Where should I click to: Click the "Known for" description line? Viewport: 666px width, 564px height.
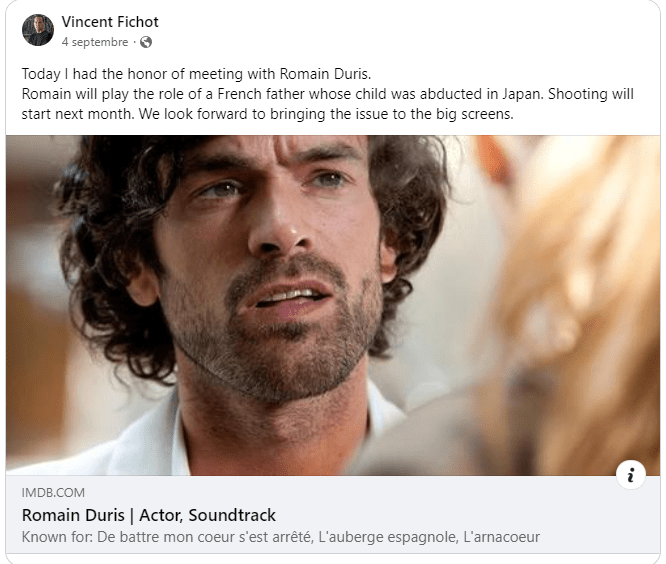pos(281,537)
